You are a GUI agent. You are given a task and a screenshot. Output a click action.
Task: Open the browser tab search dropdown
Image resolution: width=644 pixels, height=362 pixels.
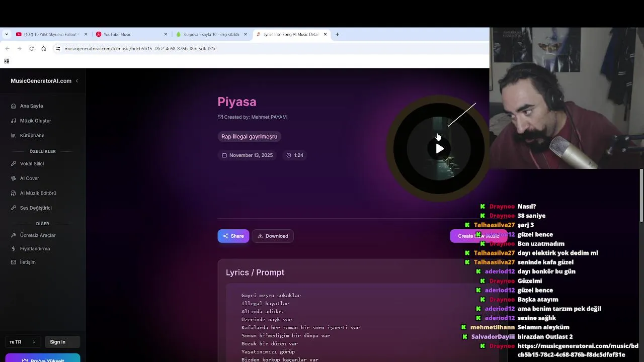point(7,34)
